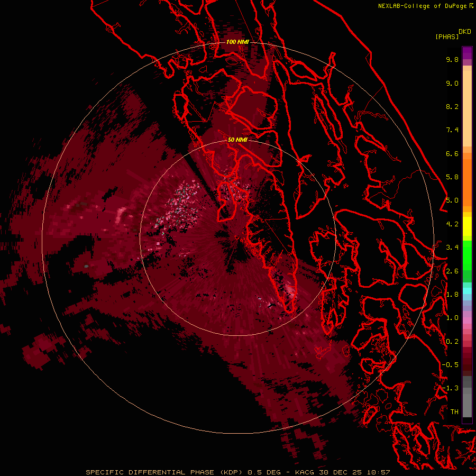
Task: Click the orange segment of the color bar
Action: 467,182
